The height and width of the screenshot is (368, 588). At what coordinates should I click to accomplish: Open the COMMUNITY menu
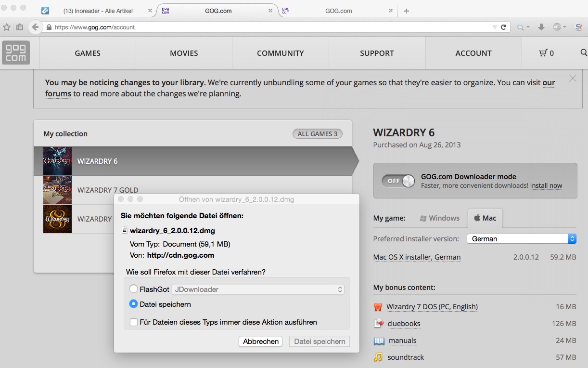pyautogui.click(x=281, y=53)
